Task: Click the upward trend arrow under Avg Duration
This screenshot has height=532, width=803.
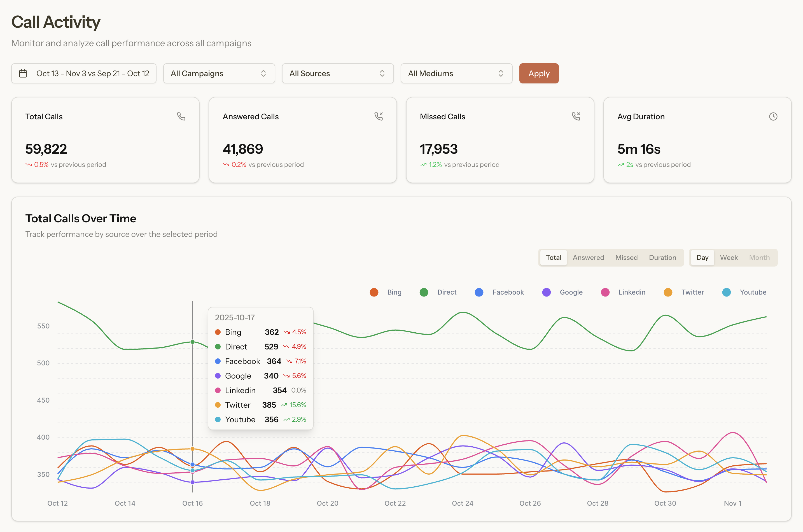Action: 621,165
